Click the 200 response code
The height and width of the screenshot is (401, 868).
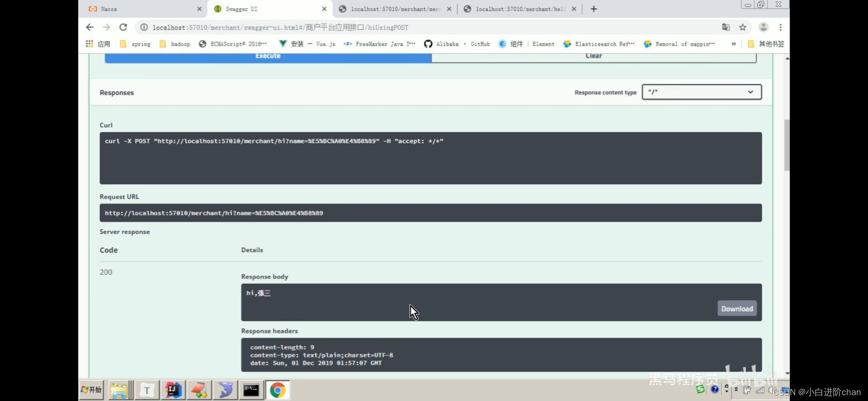106,272
